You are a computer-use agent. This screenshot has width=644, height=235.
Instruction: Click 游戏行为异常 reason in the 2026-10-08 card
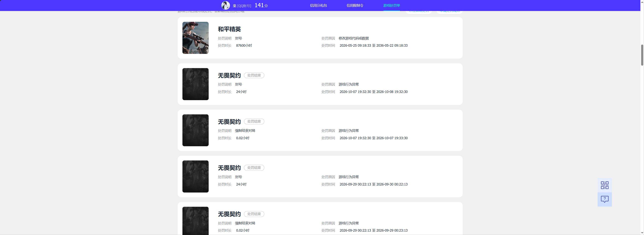coord(349,85)
